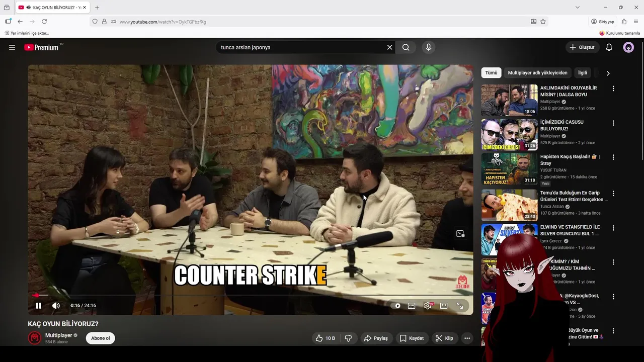Open İÇİMİZDEKİ CASUSU BULUYORUZ thumbnail
The height and width of the screenshot is (362, 644).
pos(509,135)
